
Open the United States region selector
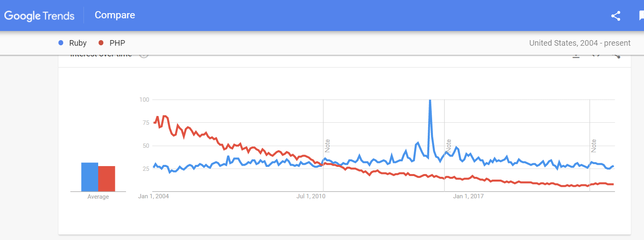[x=552, y=43]
